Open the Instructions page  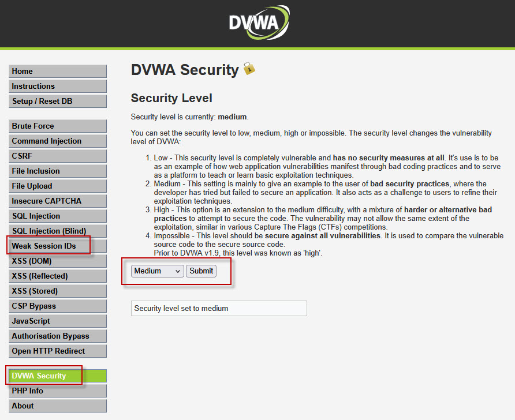click(x=58, y=87)
